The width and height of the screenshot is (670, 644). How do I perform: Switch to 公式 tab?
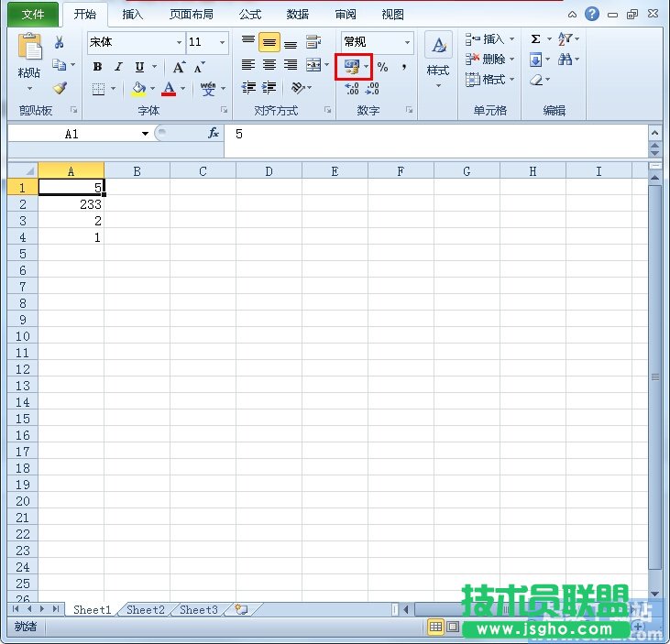(250, 15)
